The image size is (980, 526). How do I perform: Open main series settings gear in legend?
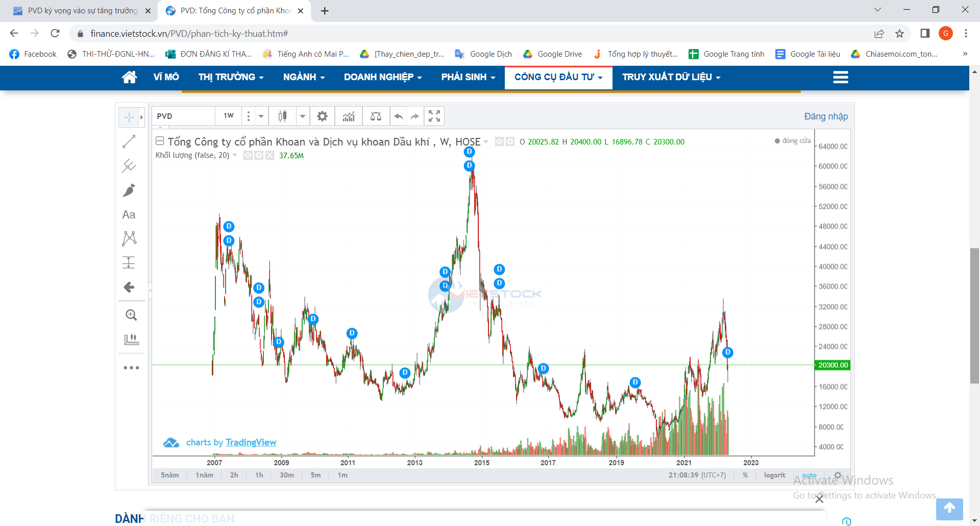coord(510,142)
